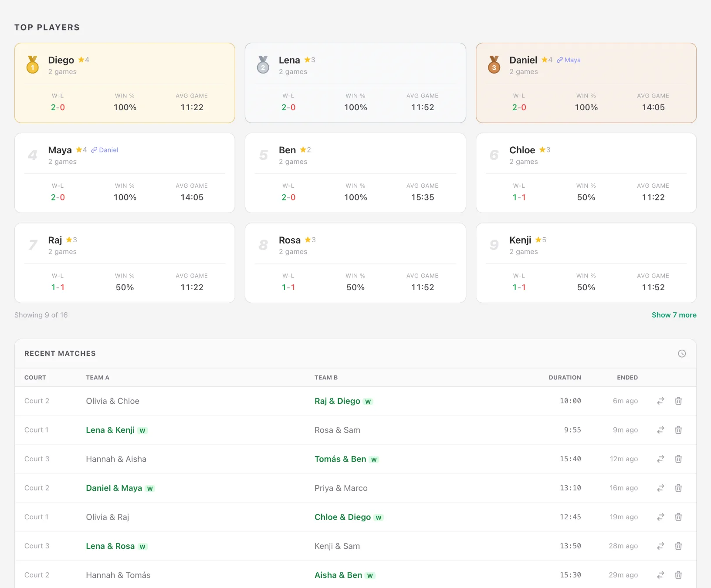Screen dimensions: 711x588
Task: Click the Duration column header
Action: point(565,378)
